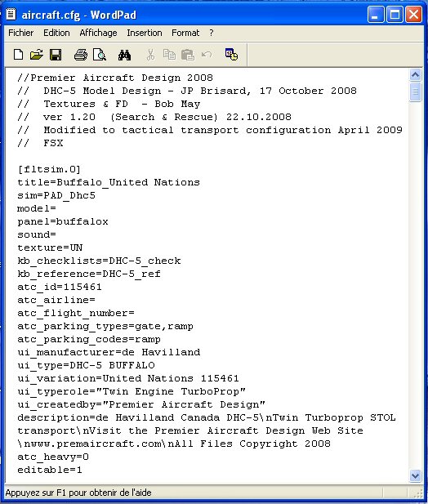Open the Affichage menu
Screen dimensions: 428x504
click(98, 33)
